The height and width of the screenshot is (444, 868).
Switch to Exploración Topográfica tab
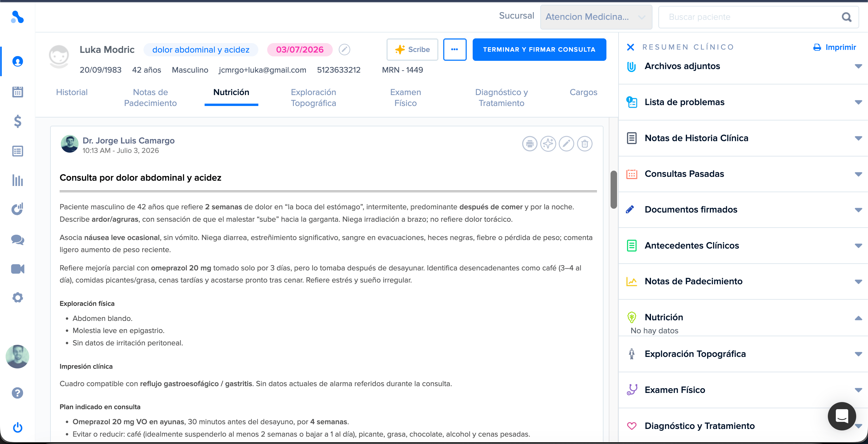pyautogui.click(x=313, y=98)
